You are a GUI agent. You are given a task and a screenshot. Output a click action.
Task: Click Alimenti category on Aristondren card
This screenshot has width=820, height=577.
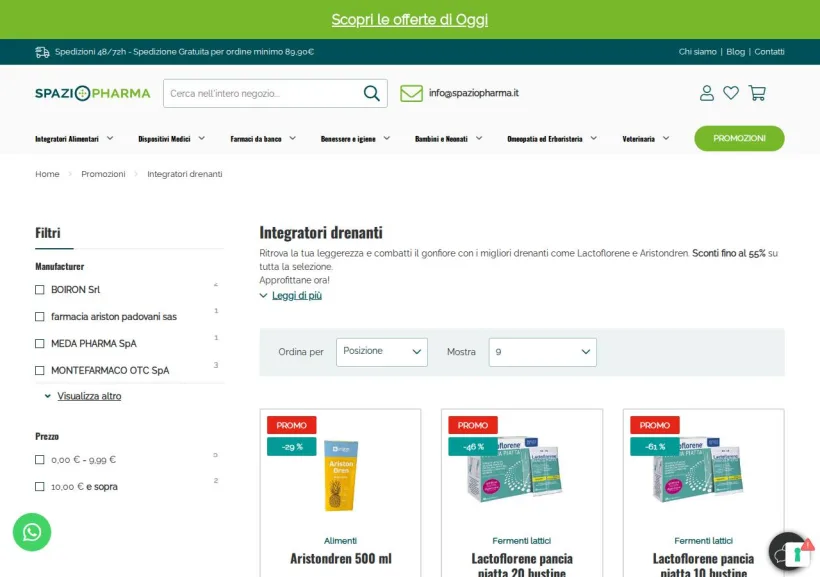(x=340, y=540)
